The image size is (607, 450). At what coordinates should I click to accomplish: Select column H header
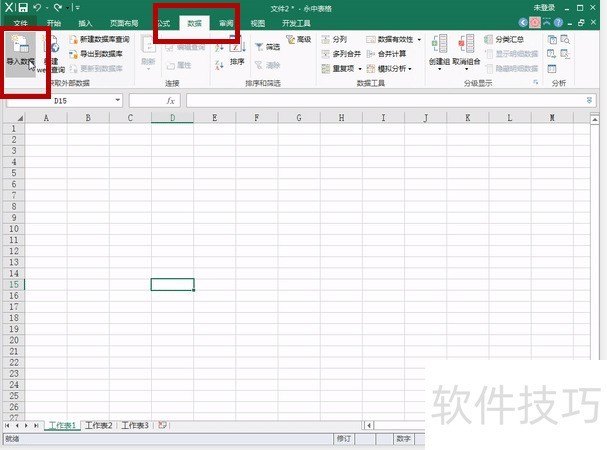[x=341, y=118]
